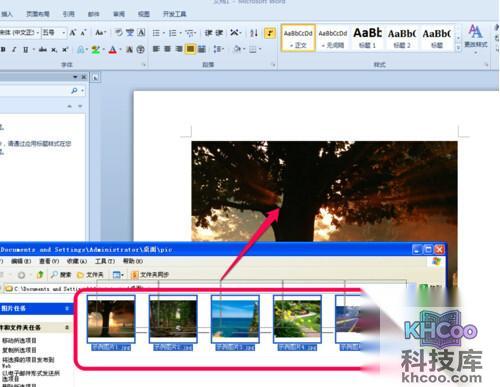This screenshot has height=387, width=500.
Task: Click the Numbering list icon
Action: [x=173, y=33]
